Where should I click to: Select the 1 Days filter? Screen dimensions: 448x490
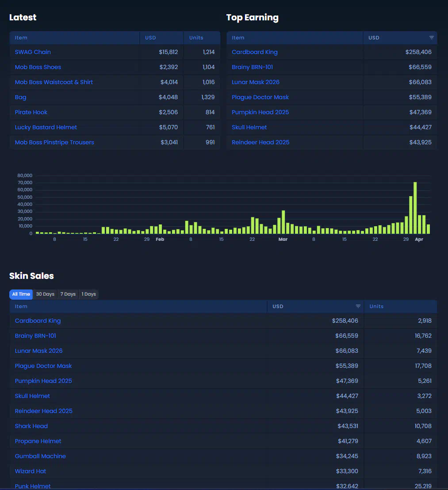coord(88,294)
